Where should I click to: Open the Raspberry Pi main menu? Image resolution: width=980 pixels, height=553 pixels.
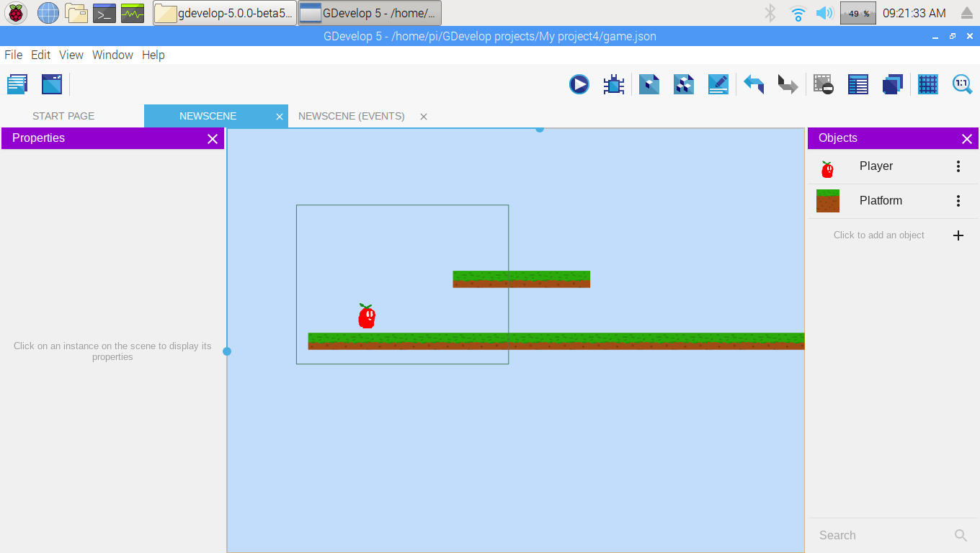coord(16,13)
